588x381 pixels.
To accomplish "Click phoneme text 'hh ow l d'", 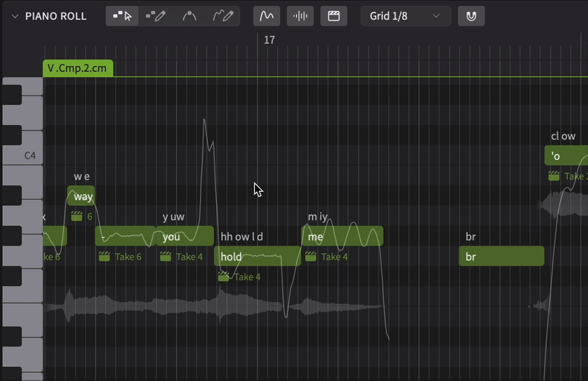I will [242, 237].
